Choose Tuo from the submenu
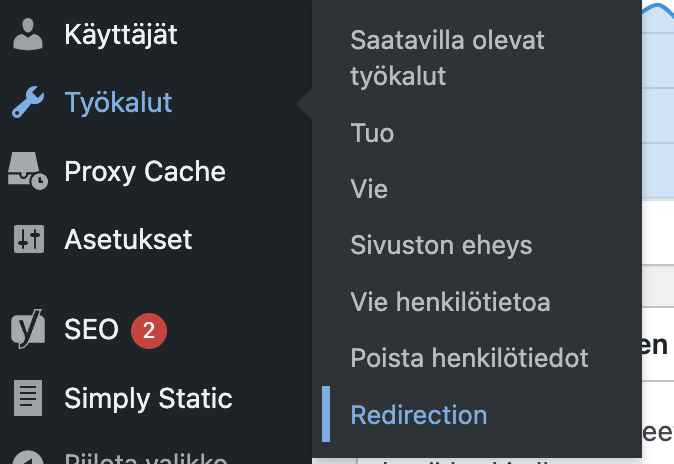The height and width of the screenshot is (464, 674). [372, 133]
